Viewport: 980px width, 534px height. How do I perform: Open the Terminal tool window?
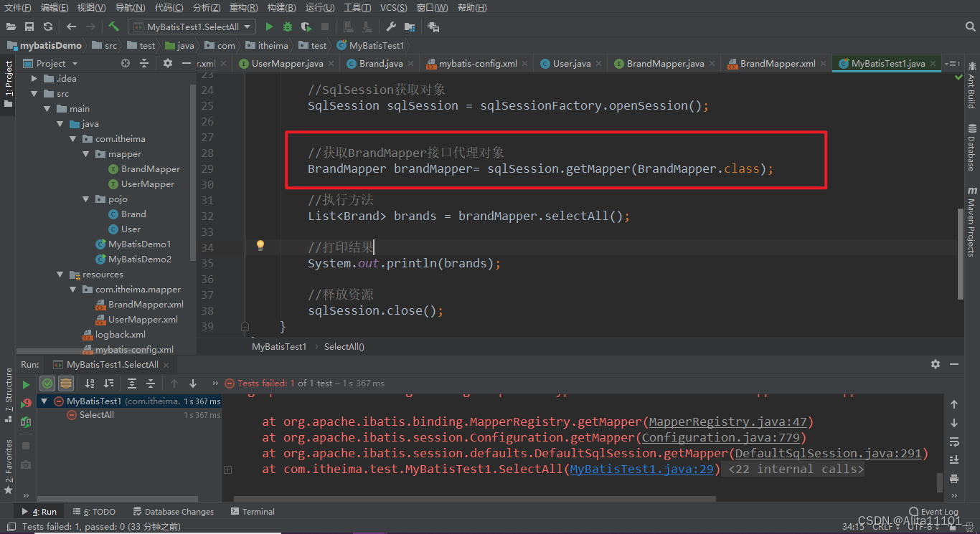click(x=259, y=511)
